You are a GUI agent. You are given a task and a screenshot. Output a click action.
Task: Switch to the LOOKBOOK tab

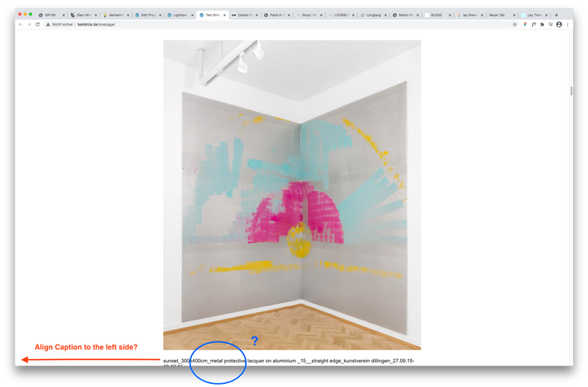click(340, 15)
